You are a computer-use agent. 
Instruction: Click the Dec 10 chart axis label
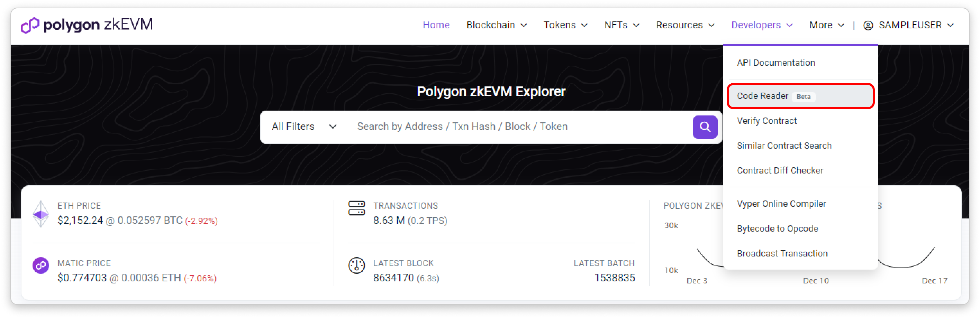815,281
